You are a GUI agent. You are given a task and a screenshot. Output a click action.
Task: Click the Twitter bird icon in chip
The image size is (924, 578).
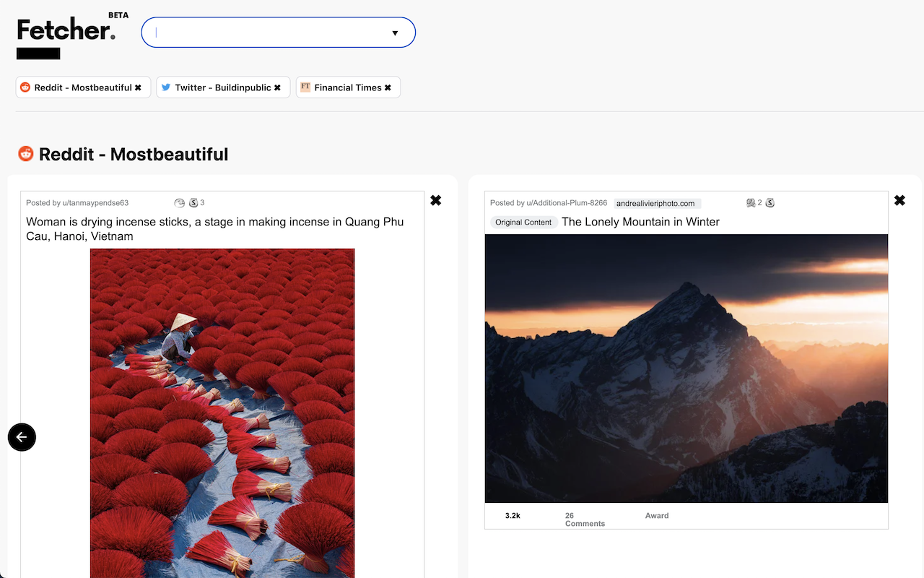click(166, 87)
